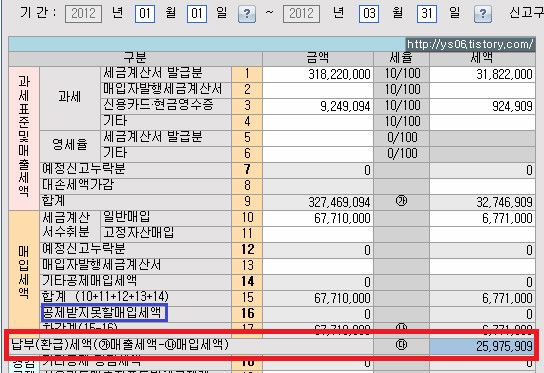Select row 1 tax 31,822,000

pyautogui.click(x=482, y=74)
